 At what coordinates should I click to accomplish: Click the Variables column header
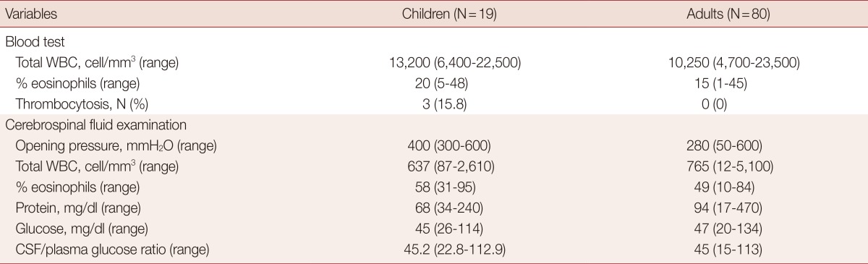tap(32, 14)
